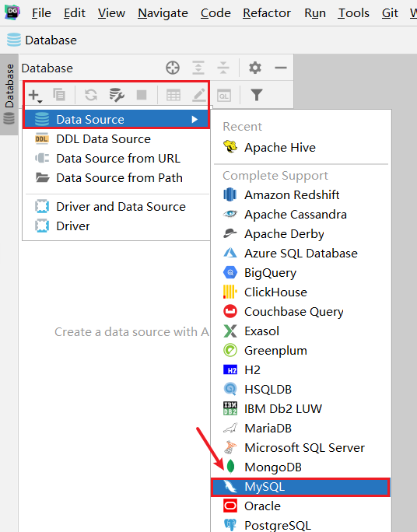
Task: Pick Apache Hive from Recent list
Action: pos(301,148)
